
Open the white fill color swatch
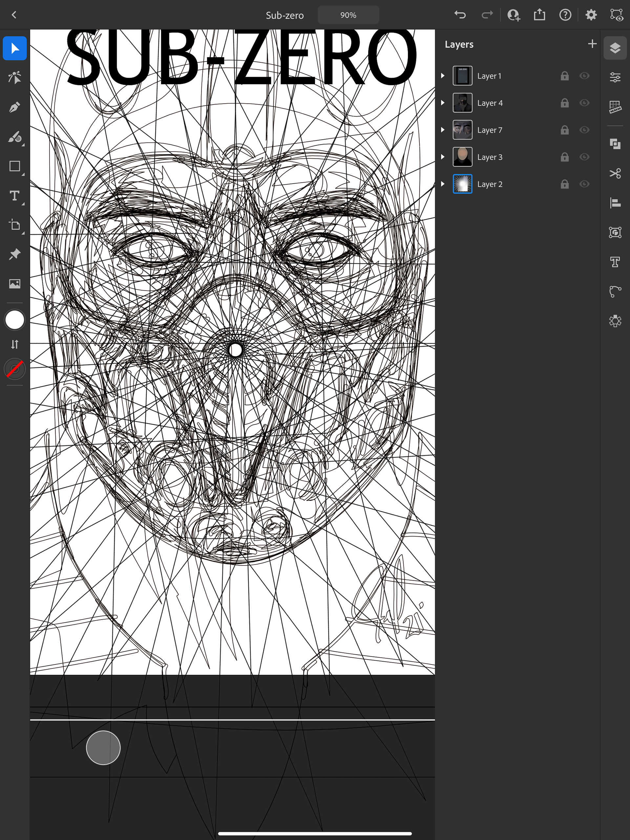(x=14, y=320)
